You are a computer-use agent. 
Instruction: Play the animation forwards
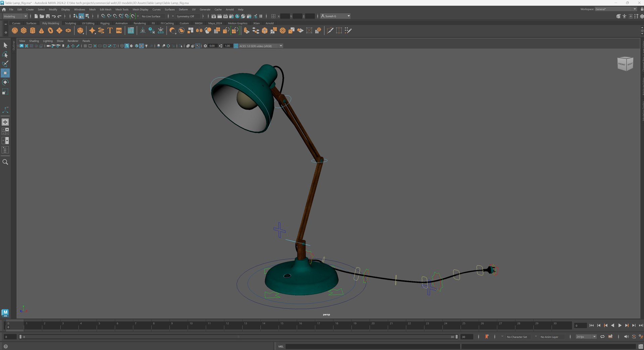620,325
